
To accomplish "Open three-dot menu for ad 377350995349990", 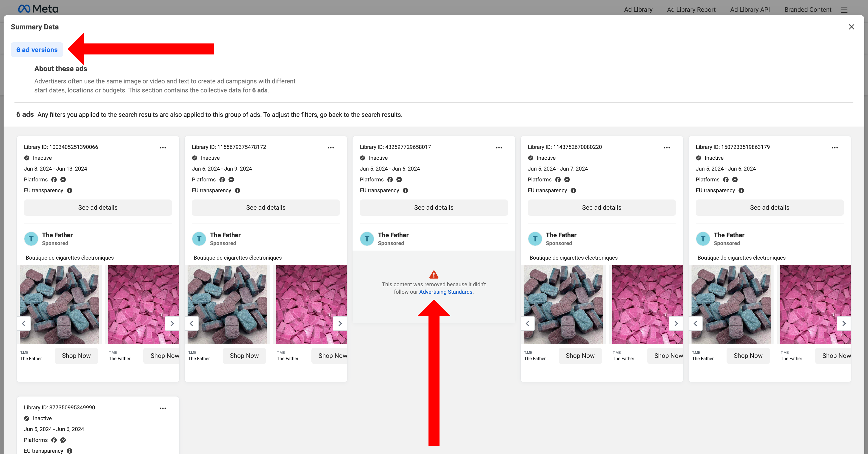I will pyautogui.click(x=163, y=408).
